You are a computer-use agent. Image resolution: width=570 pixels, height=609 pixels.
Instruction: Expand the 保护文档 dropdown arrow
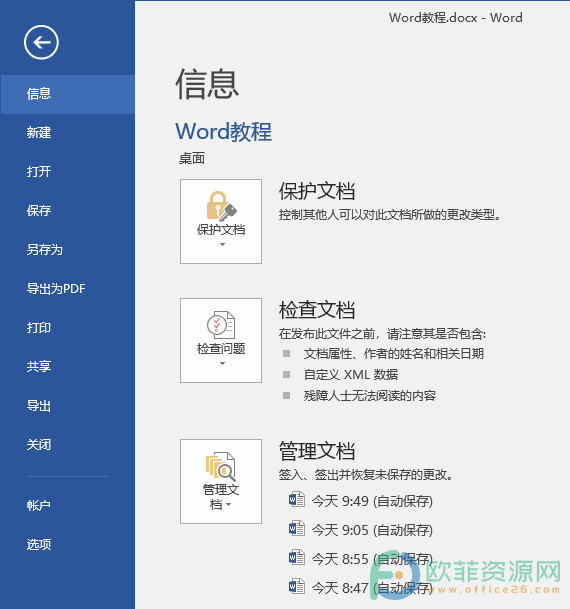tap(222, 245)
